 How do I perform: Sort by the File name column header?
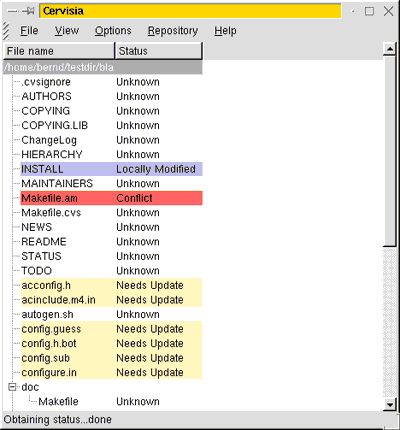59,51
